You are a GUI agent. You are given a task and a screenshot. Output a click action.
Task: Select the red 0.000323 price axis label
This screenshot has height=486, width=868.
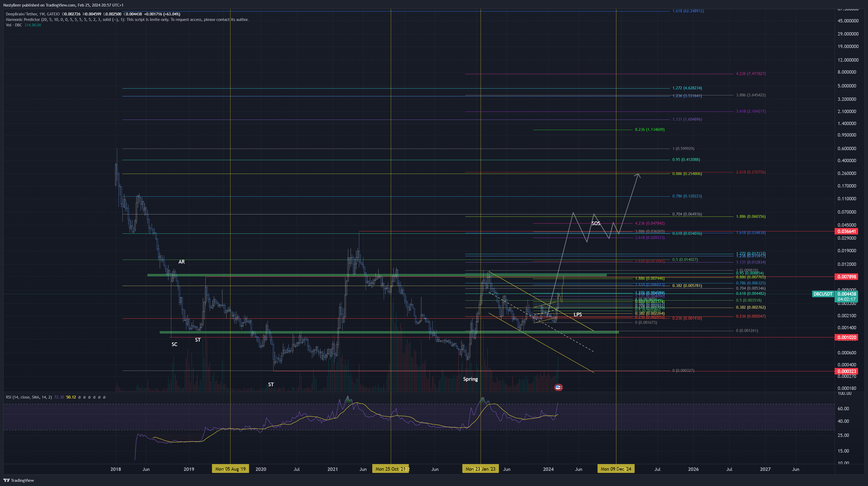(x=846, y=371)
